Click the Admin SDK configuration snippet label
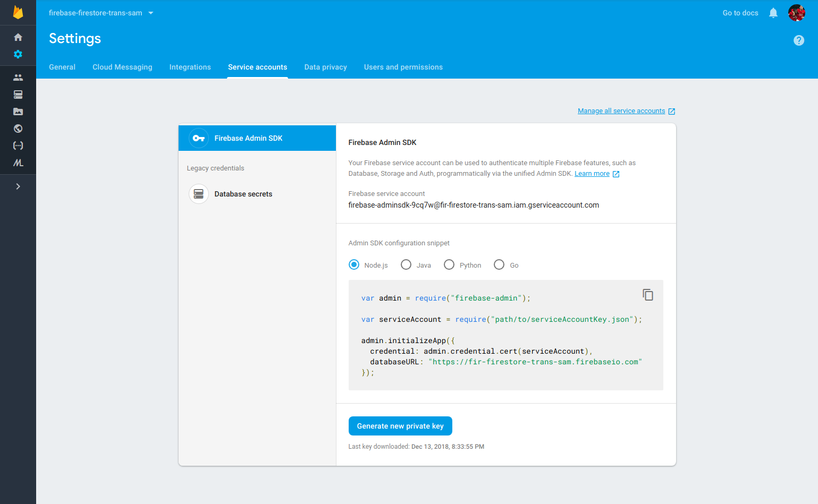Screen dimensions: 818x504 click(399, 243)
